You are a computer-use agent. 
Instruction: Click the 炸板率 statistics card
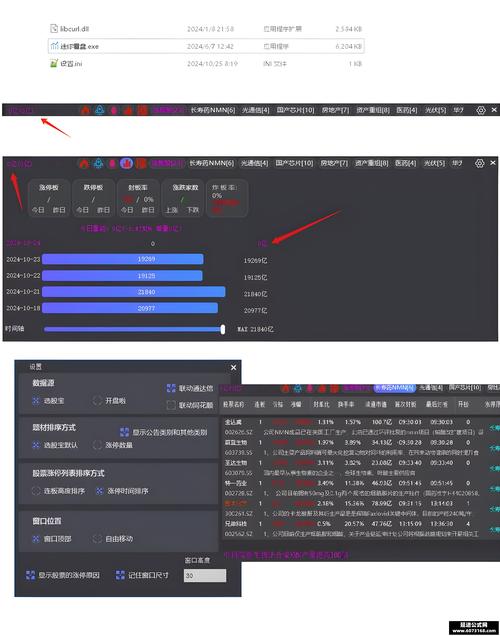(x=227, y=198)
